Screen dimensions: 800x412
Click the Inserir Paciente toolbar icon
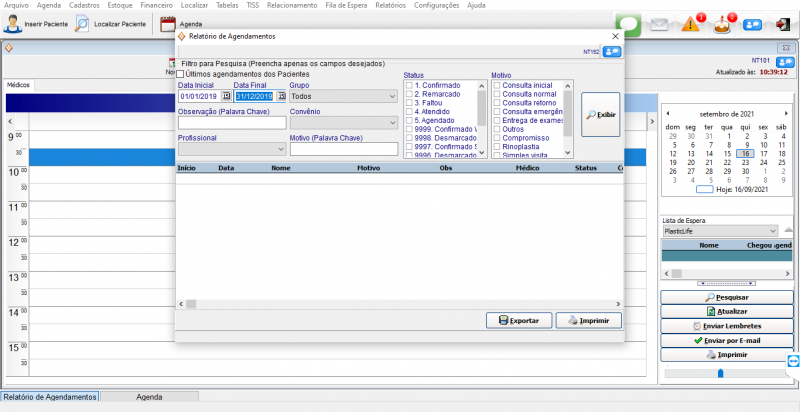coord(14,23)
